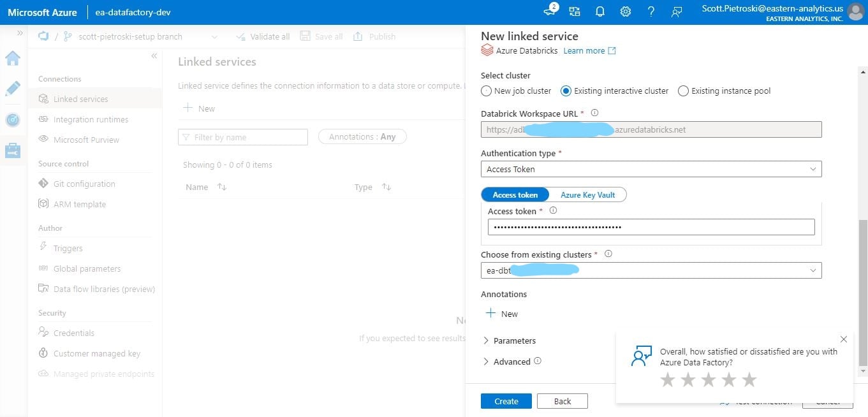
Task: Click Validate all in toolbar
Action: (262, 36)
